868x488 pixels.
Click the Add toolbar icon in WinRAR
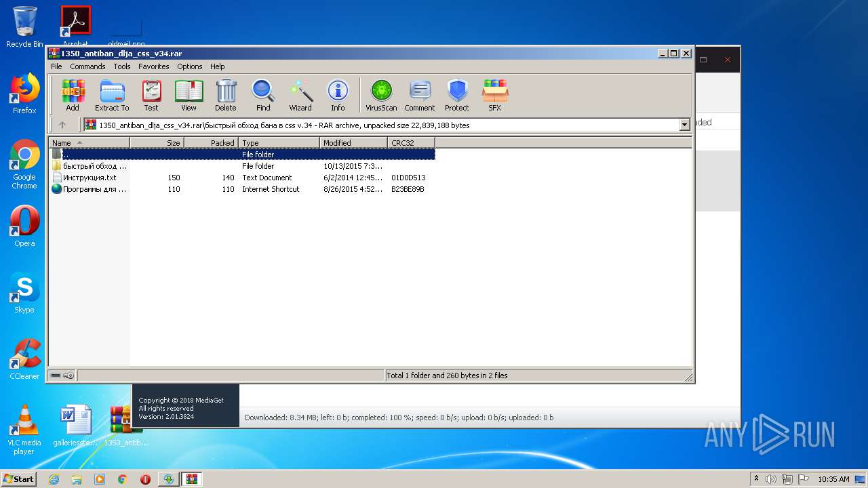[x=73, y=96]
